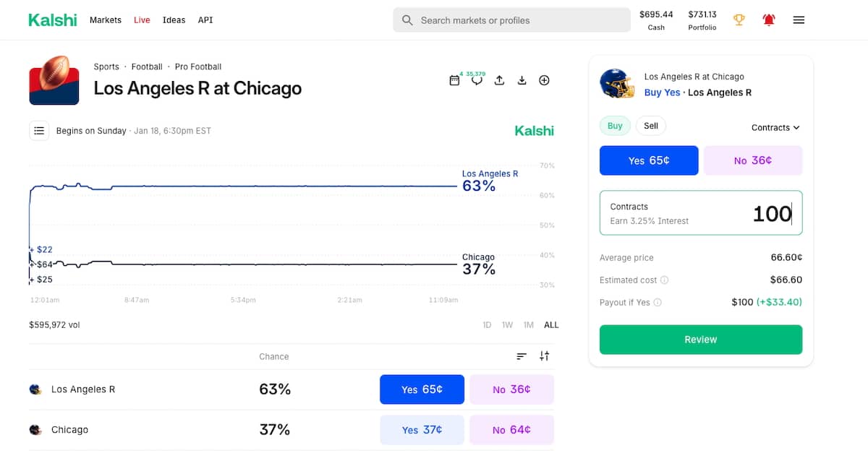Image resolution: width=868 pixels, height=461 pixels.
Task: Click Los Angeles R team icon in outcomes row
Action: point(35,389)
